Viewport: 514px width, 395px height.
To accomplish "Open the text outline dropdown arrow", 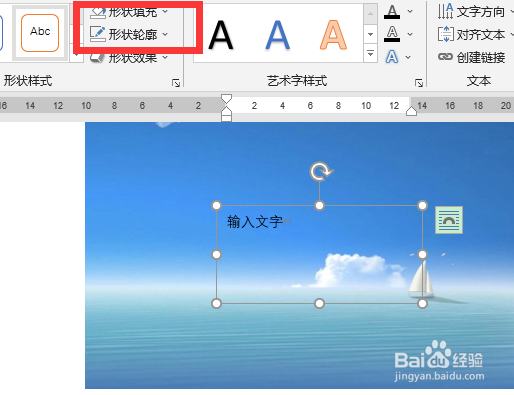I will [x=410, y=34].
